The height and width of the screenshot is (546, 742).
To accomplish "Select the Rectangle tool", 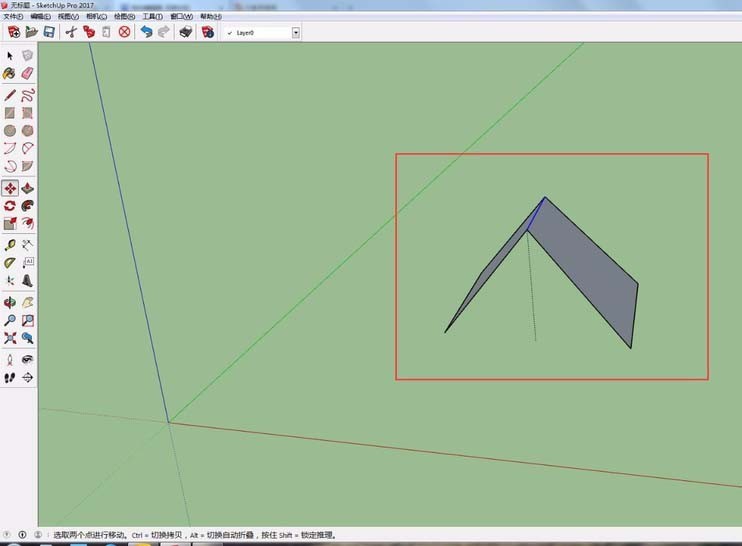I will (10, 113).
